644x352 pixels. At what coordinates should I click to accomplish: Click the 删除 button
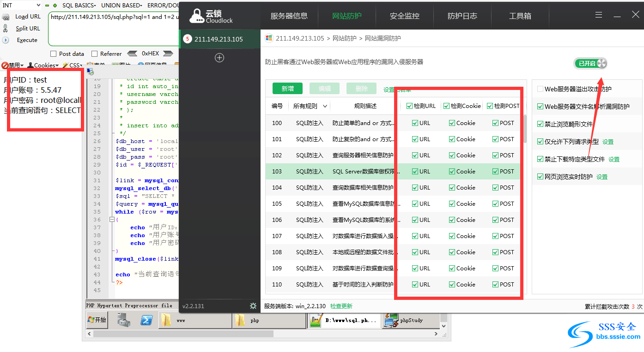[x=361, y=89]
